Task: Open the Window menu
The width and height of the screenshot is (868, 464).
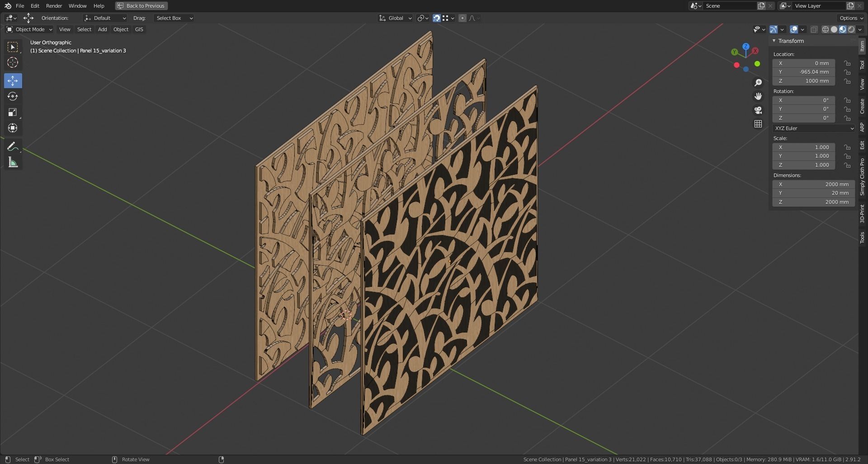Action: click(77, 6)
